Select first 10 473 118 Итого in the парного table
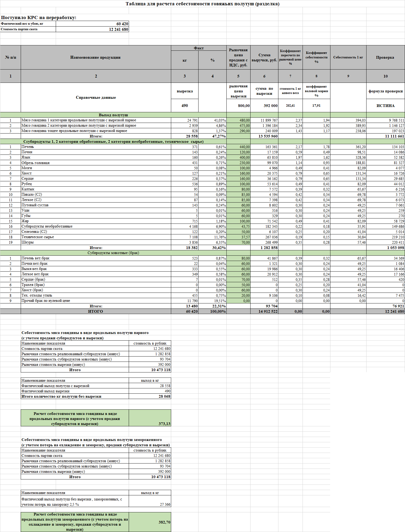This screenshot has height=532, width=405. [x=150, y=370]
